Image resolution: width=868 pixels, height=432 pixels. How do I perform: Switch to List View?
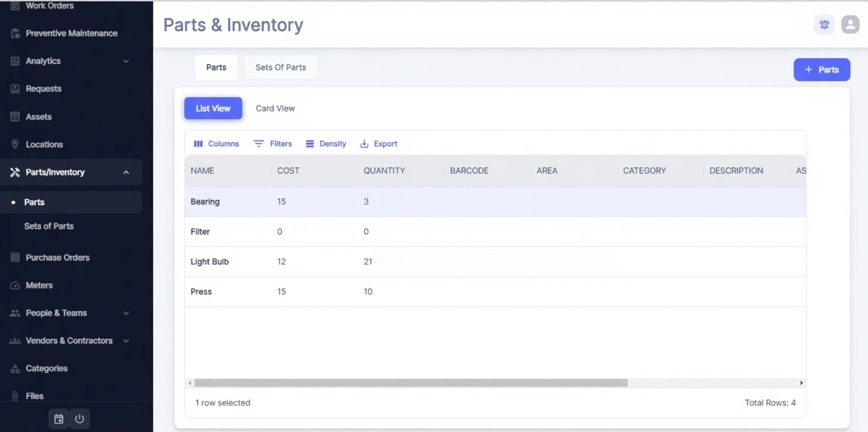coord(213,108)
